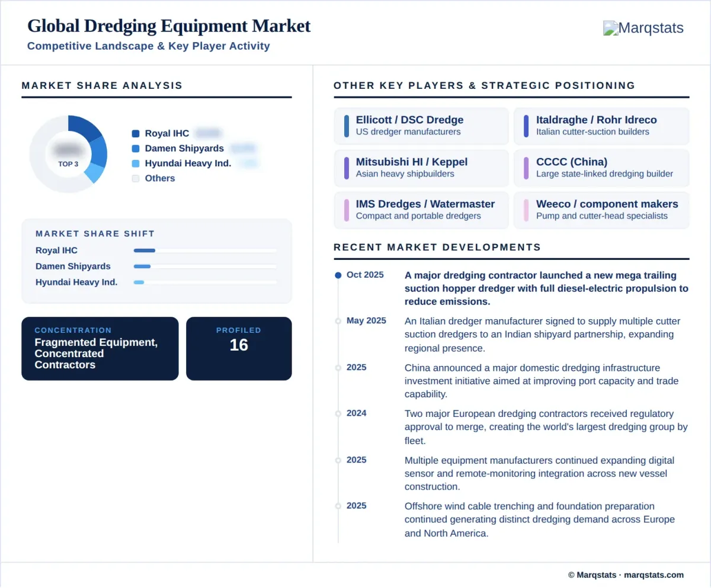Select the Mitsubishi HI / Keppel card

point(421,168)
